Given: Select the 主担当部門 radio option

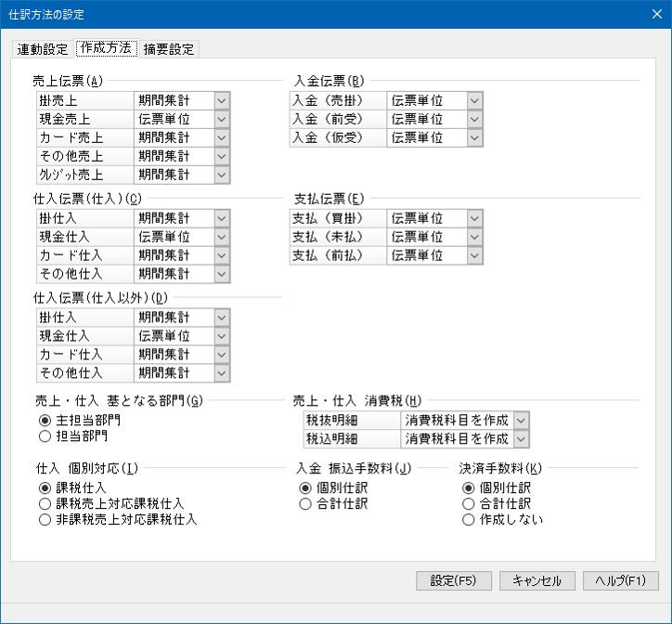Looking at the screenshot, I should point(44,420).
